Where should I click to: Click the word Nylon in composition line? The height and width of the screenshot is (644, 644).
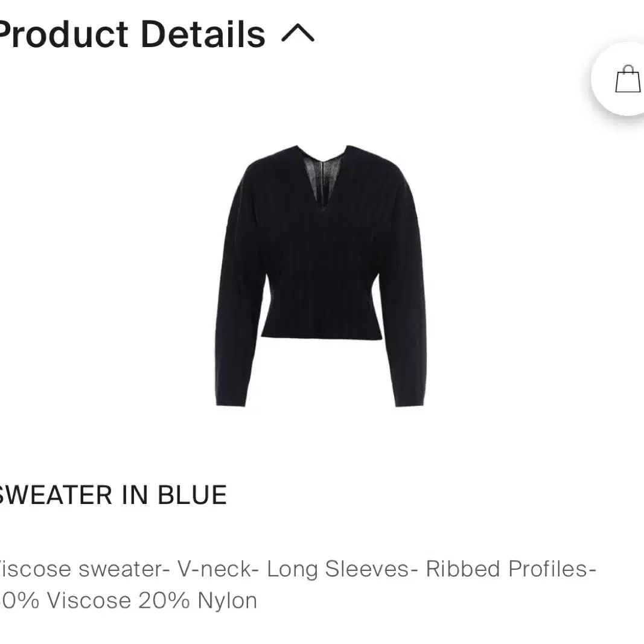[x=227, y=601]
